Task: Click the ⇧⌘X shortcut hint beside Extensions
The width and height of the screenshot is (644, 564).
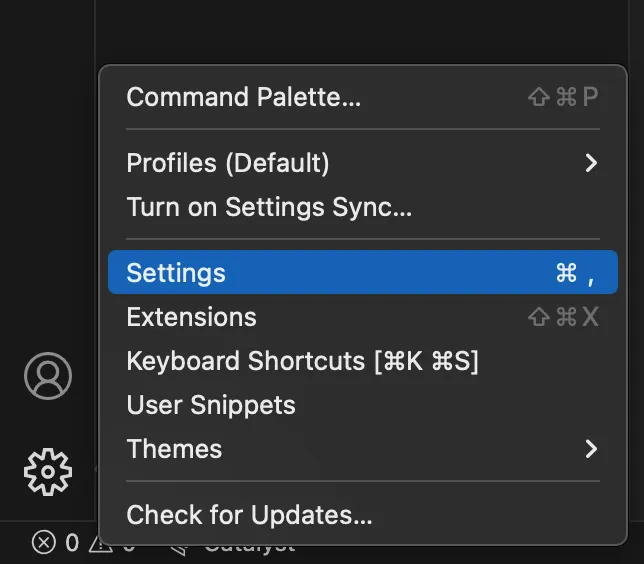Action: 563,317
